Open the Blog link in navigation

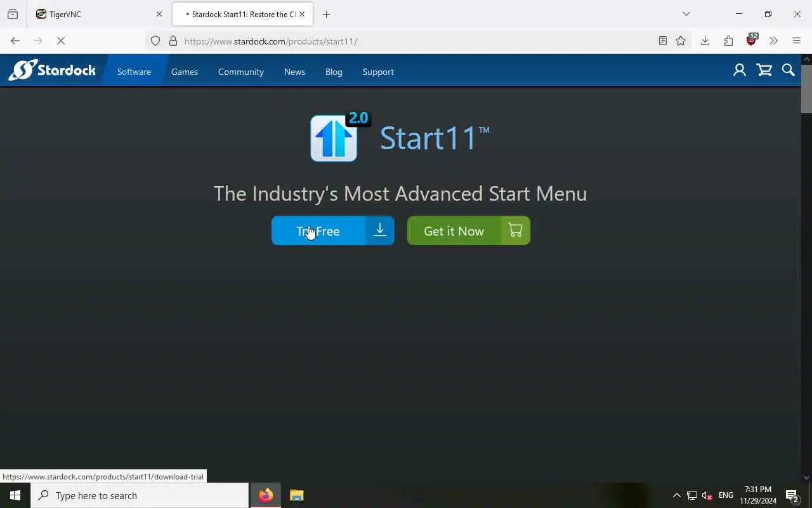334,72
